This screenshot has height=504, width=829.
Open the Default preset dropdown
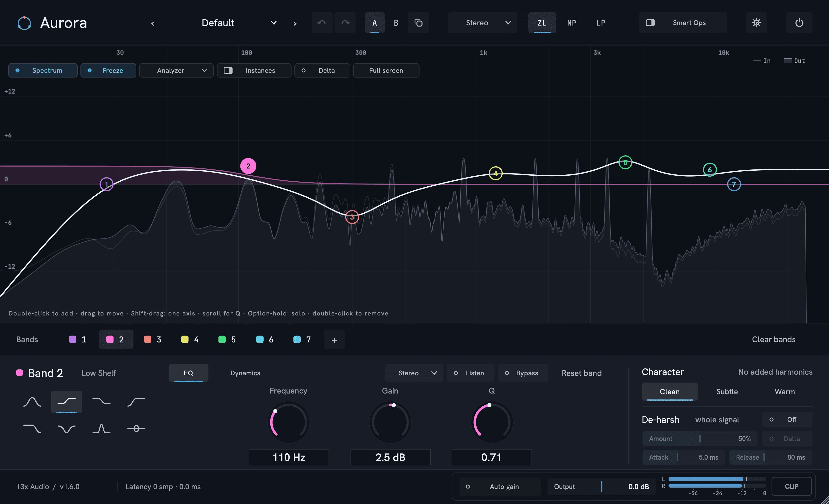(239, 23)
